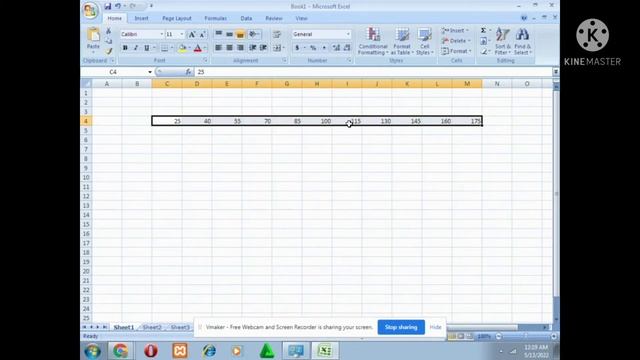Open the Review tab
Screen dimensions: 640x360
coord(273,18)
